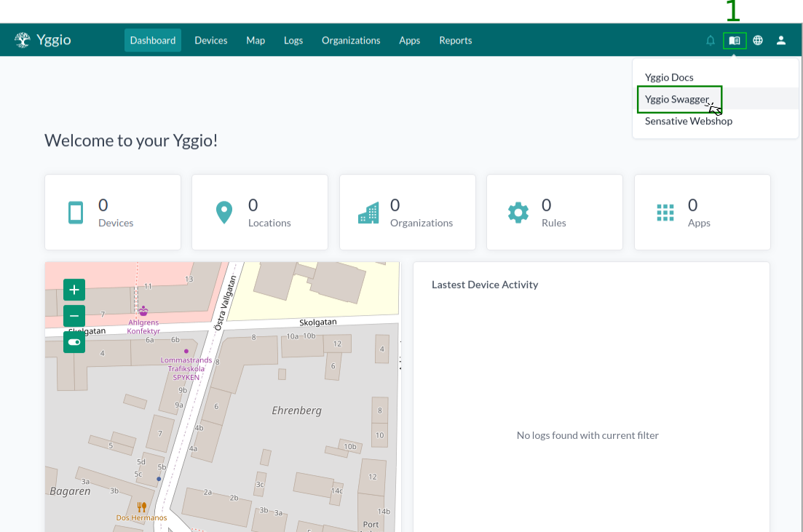Click the Yggio tree logo
Image resolution: width=803 pixels, height=532 pixels.
click(x=23, y=40)
